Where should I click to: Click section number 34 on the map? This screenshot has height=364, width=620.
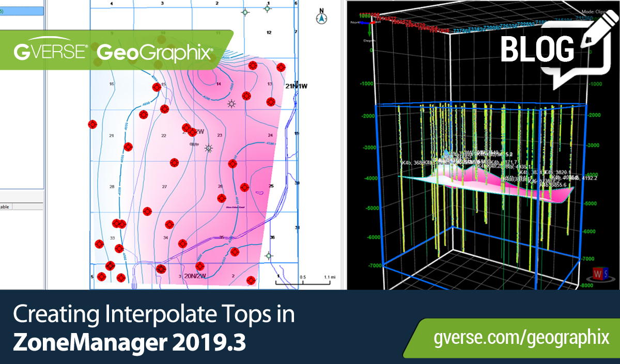click(x=165, y=238)
